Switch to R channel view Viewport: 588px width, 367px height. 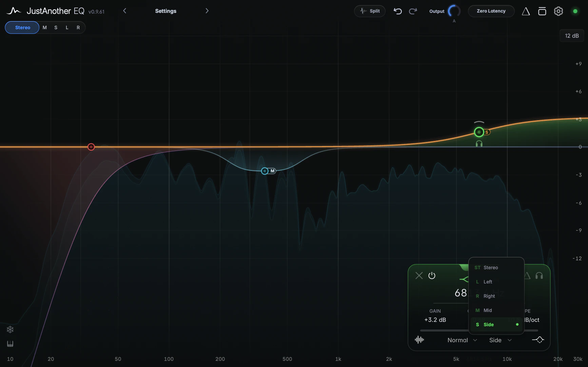tap(78, 27)
